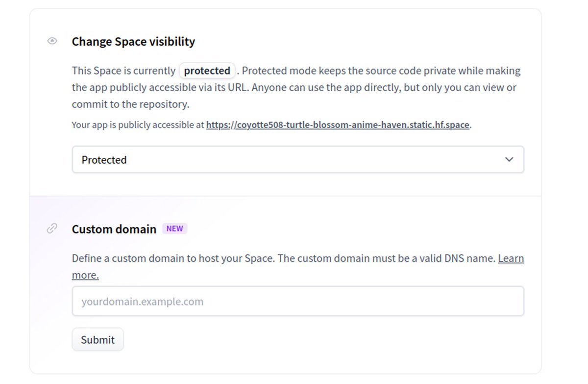Click the link icon in the Custom domain section
This screenshot has height=384, width=588.
[x=52, y=228]
